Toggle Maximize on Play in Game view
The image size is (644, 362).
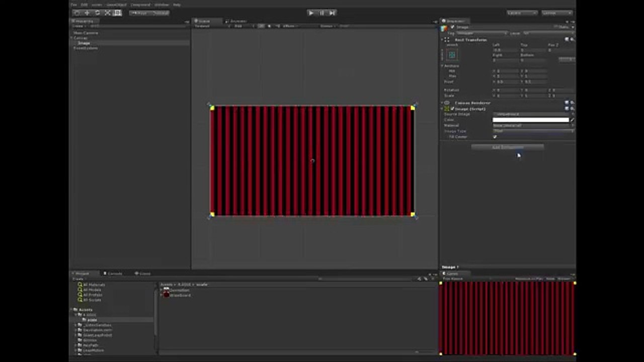pyautogui.click(x=530, y=279)
